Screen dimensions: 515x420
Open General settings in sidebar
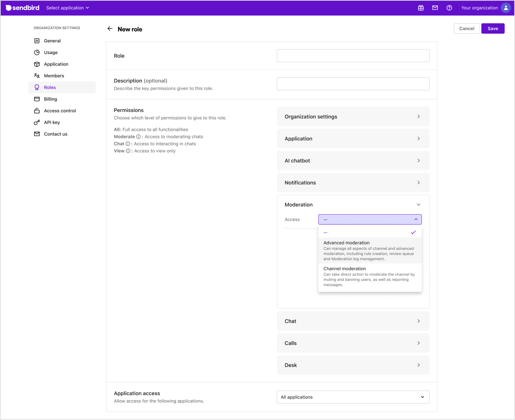[x=62, y=41]
